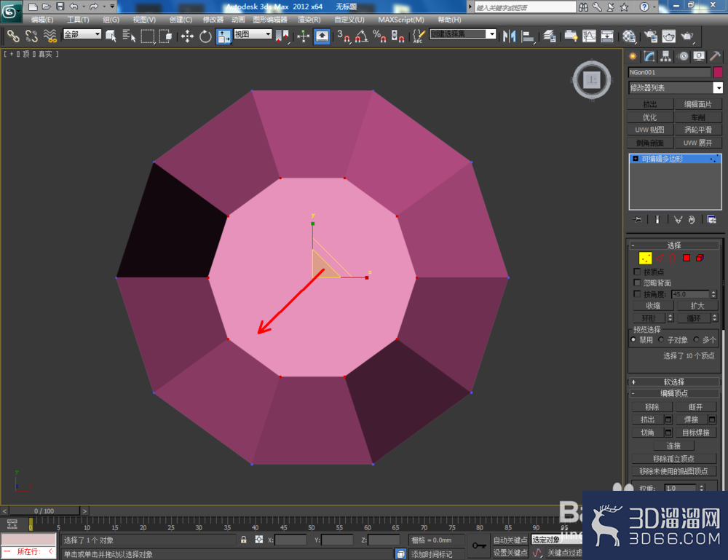Viewport: 728px width, 560px height.
Task: Click the Render teapot icon
Action: coord(687,36)
